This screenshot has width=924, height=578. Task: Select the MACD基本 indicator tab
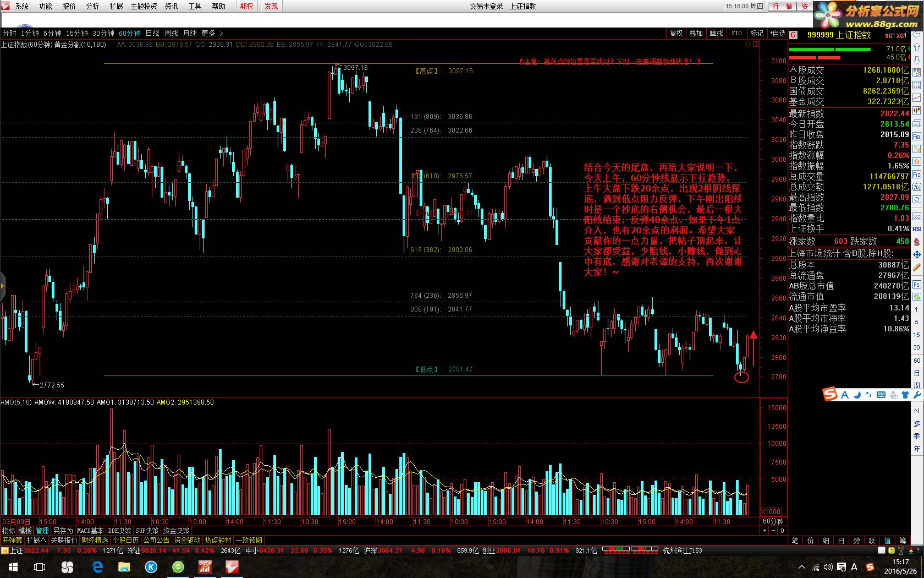click(x=90, y=531)
